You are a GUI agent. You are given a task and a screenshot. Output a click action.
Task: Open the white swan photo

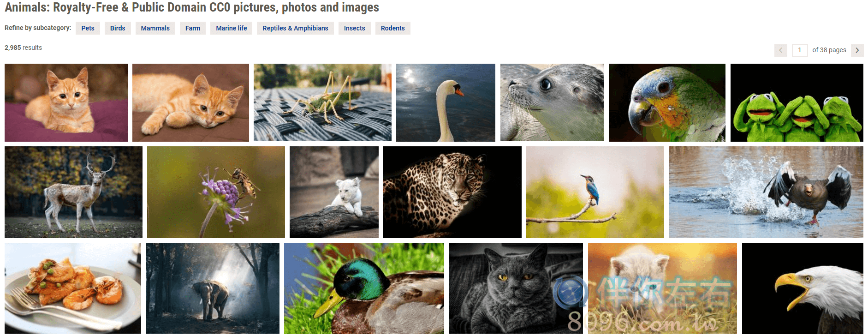tap(446, 102)
